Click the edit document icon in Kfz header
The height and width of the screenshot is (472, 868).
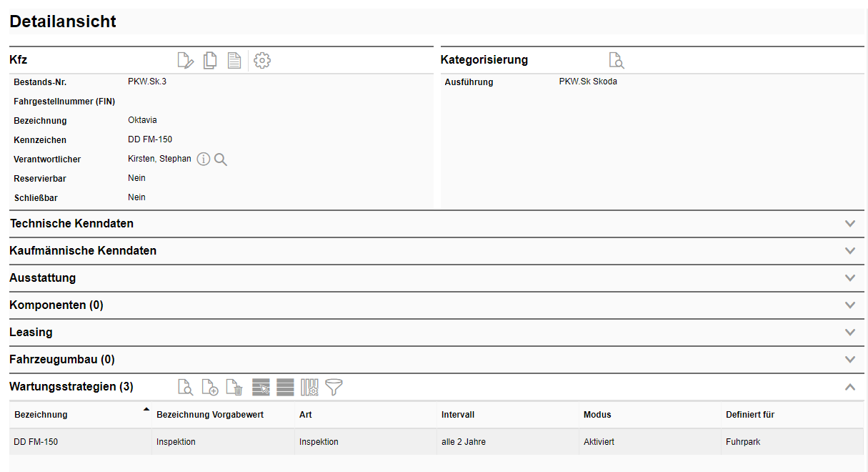click(185, 61)
